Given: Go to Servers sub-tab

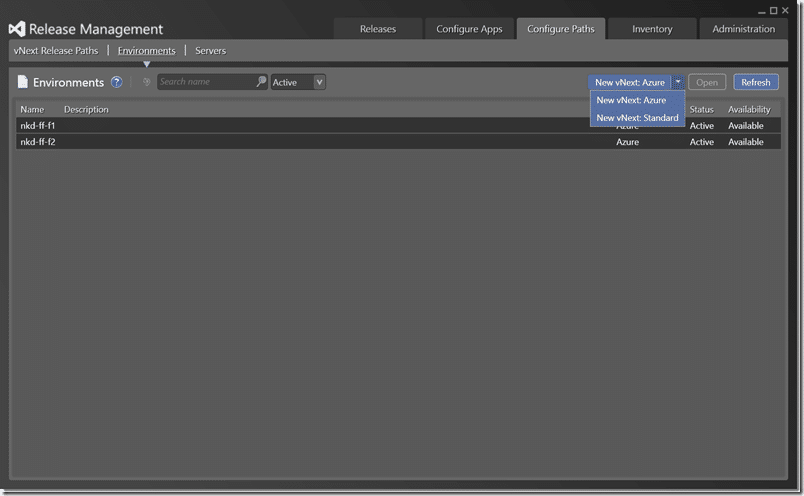Looking at the screenshot, I should pyautogui.click(x=210, y=51).
